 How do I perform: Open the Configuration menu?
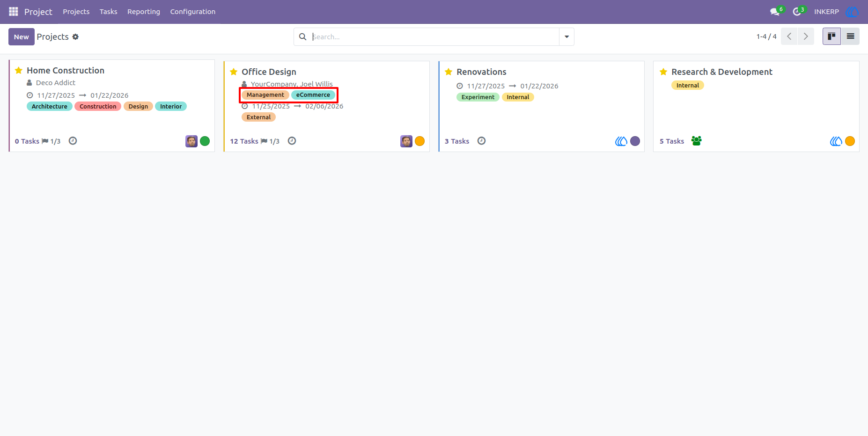click(x=193, y=12)
